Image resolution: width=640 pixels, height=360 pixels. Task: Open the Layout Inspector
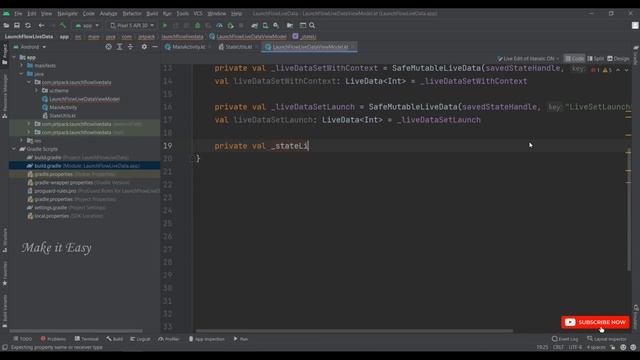(607, 339)
